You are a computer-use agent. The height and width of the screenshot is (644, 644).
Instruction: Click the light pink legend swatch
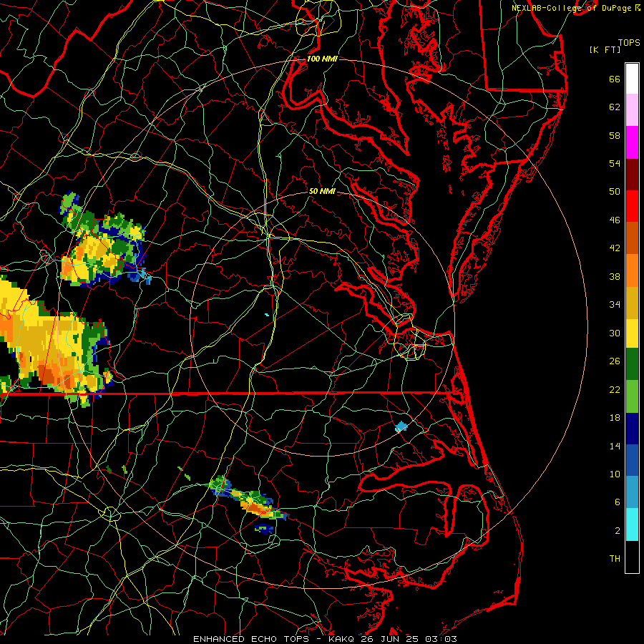pos(632,110)
